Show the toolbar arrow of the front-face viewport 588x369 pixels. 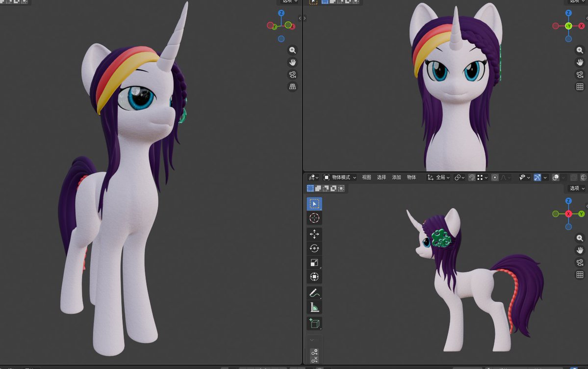click(305, 18)
